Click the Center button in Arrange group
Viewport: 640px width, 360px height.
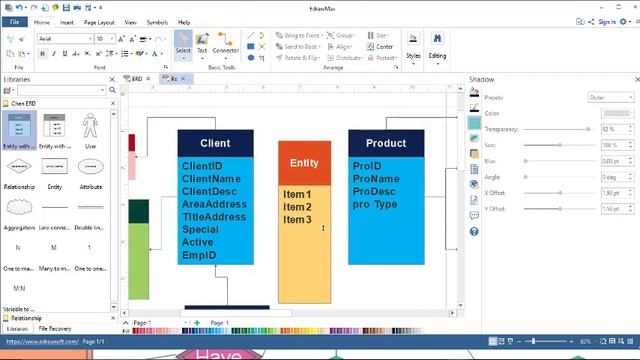(x=380, y=47)
